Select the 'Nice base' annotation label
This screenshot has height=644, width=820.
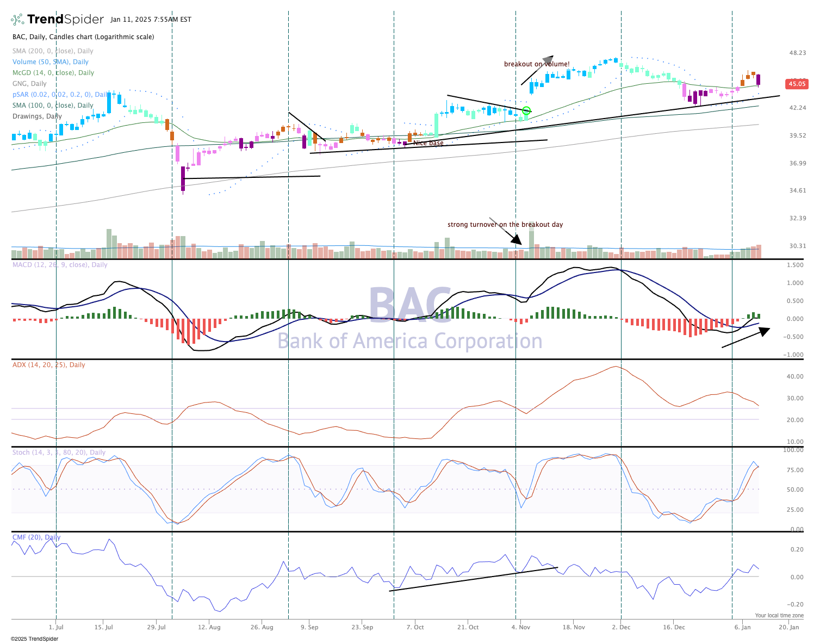(x=428, y=143)
